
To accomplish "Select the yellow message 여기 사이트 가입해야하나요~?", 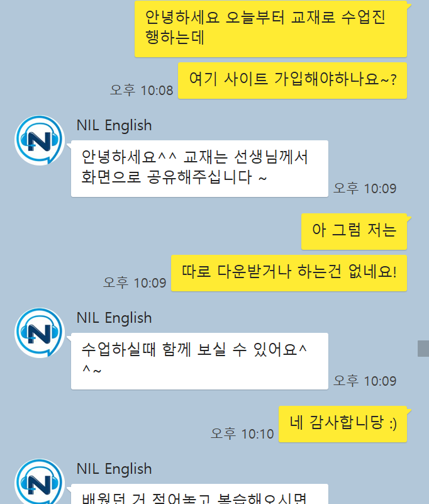I will point(292,81).
